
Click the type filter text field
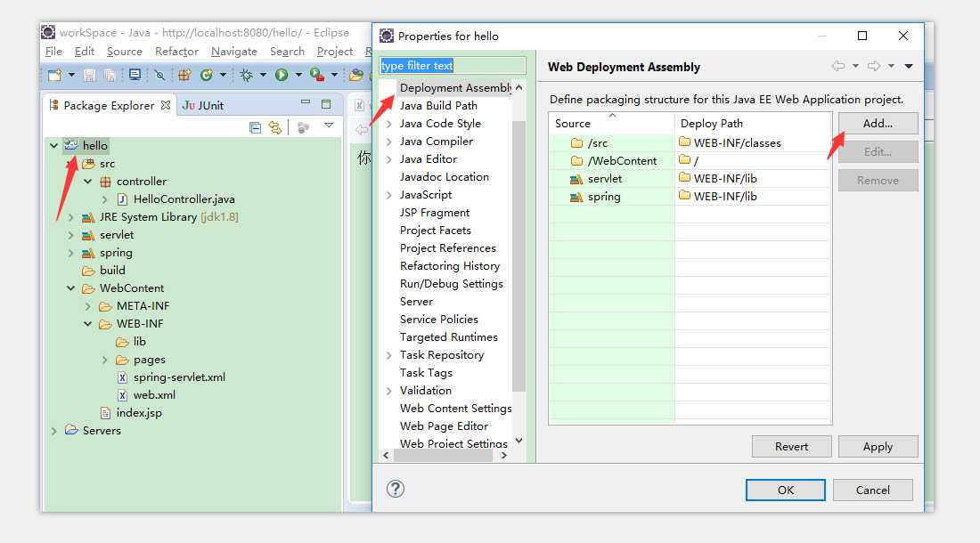click(x=453, y=66)
